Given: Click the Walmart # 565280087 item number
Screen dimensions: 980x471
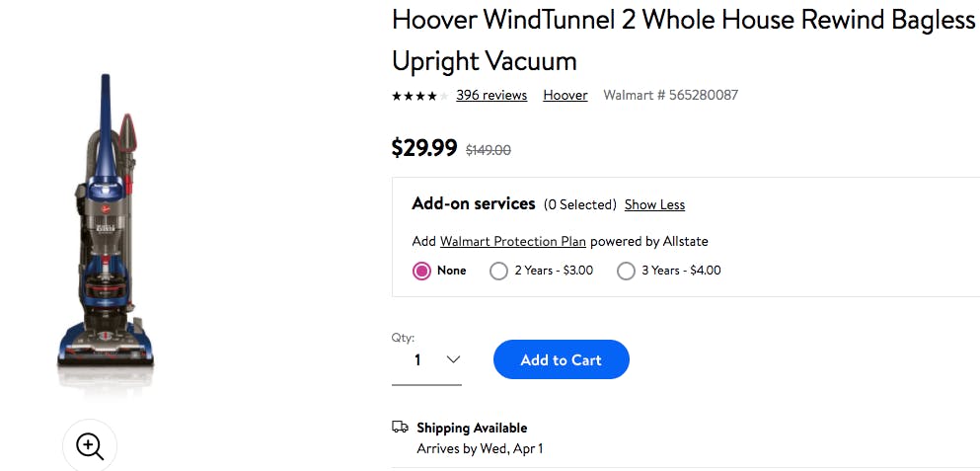Looking at the screenshot, I should point(670,95).
